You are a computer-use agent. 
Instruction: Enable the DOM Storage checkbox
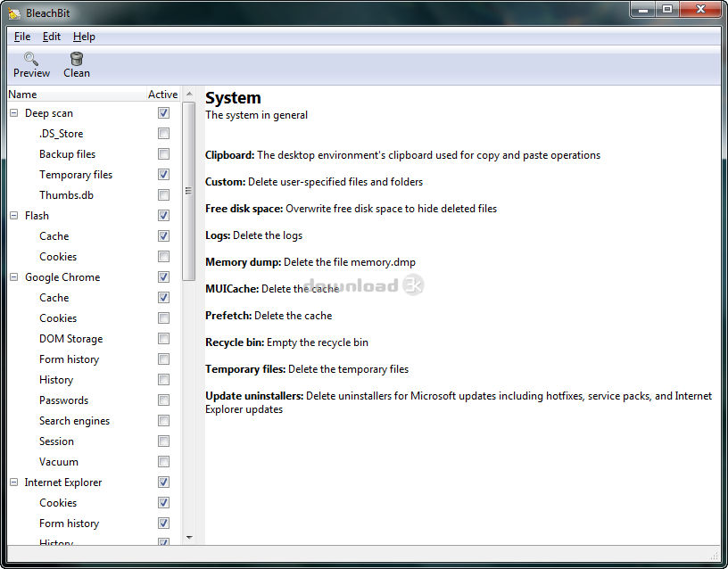click(x=163, y=339)
